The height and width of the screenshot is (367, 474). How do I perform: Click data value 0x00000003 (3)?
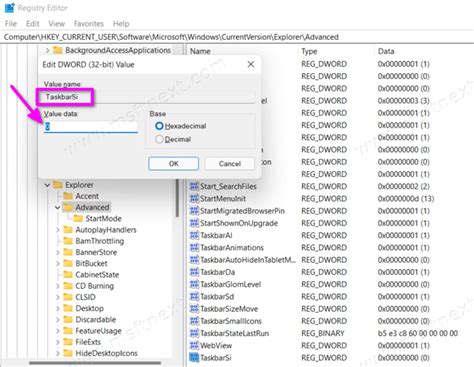[x=404, y=101]
